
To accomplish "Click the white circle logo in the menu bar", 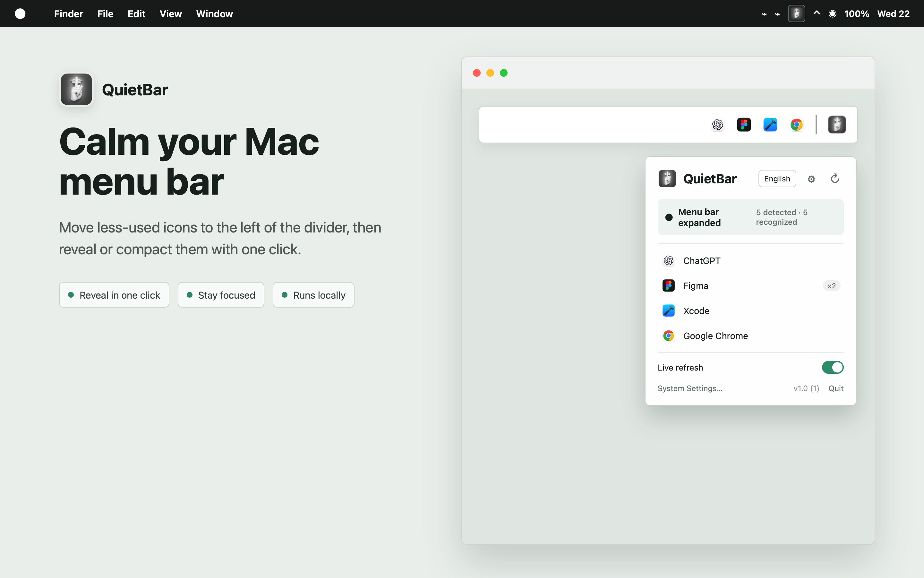I will coord(20,14).
